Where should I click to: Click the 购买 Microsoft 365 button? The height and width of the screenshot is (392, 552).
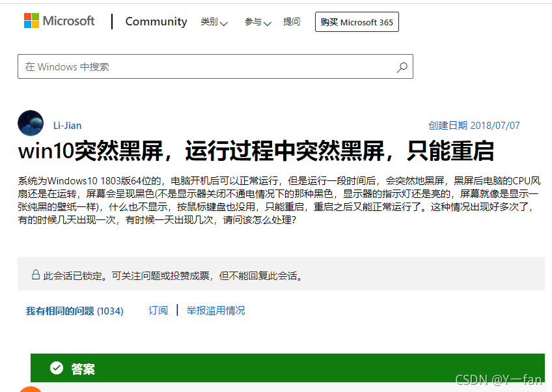tap(357, 22)
